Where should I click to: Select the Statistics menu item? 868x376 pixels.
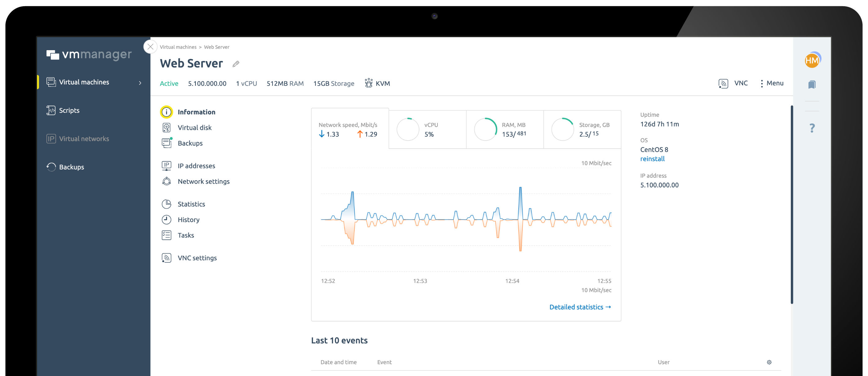click(191, 203)
